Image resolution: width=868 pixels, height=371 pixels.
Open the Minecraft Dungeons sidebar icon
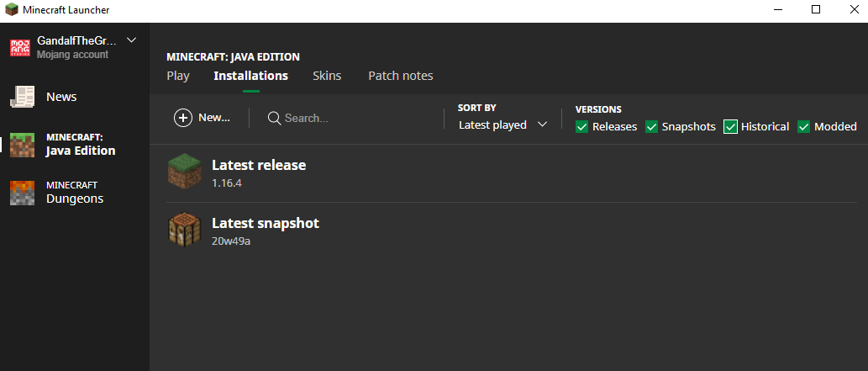22,193
